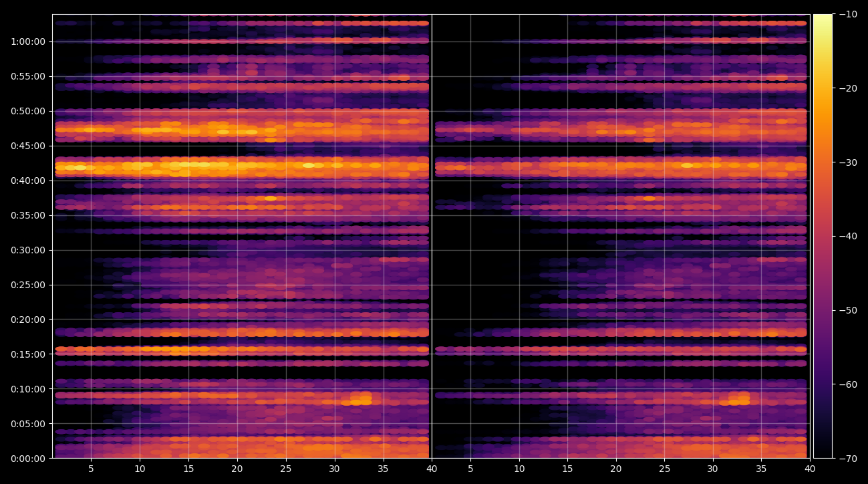Click the −10 colorbar tick label
Screen dimensions: 868x484
coord(848,14)
